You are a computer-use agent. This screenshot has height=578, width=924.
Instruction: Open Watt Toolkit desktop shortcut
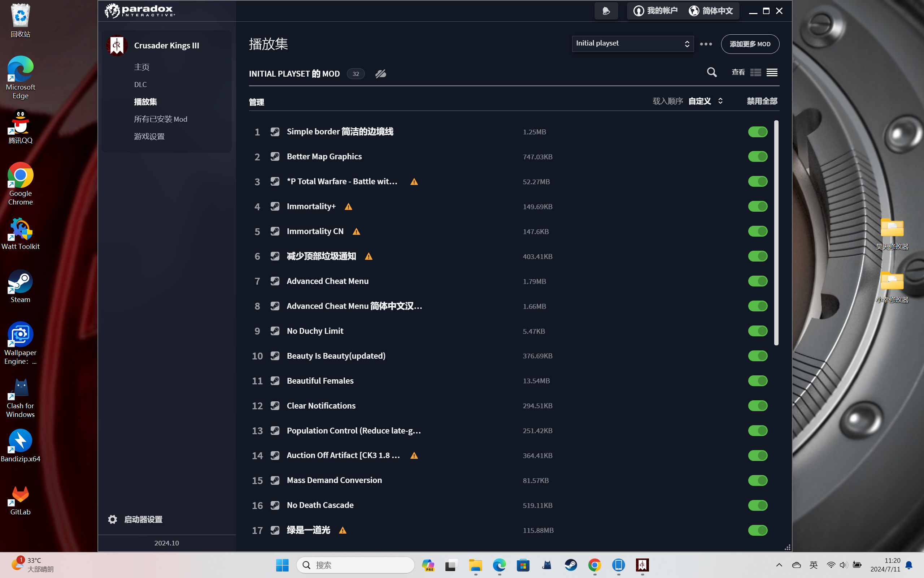(x=20, y=233)
